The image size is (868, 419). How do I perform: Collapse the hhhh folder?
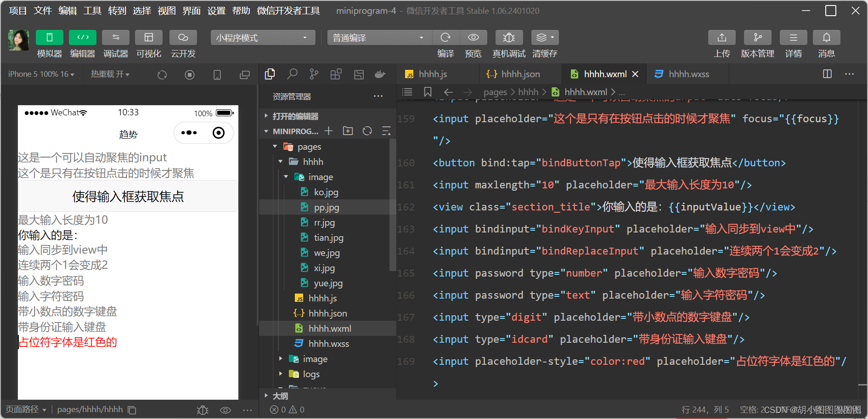pos(325,162)
